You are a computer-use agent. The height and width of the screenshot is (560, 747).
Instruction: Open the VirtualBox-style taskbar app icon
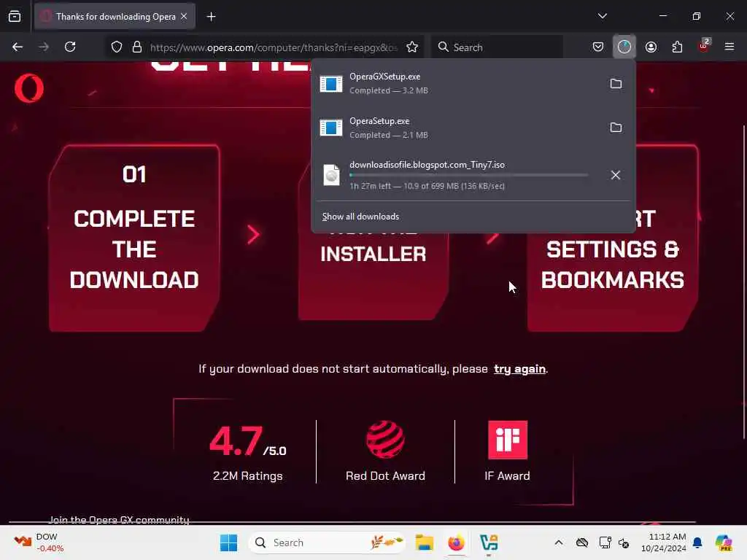[x=489, y=542]
